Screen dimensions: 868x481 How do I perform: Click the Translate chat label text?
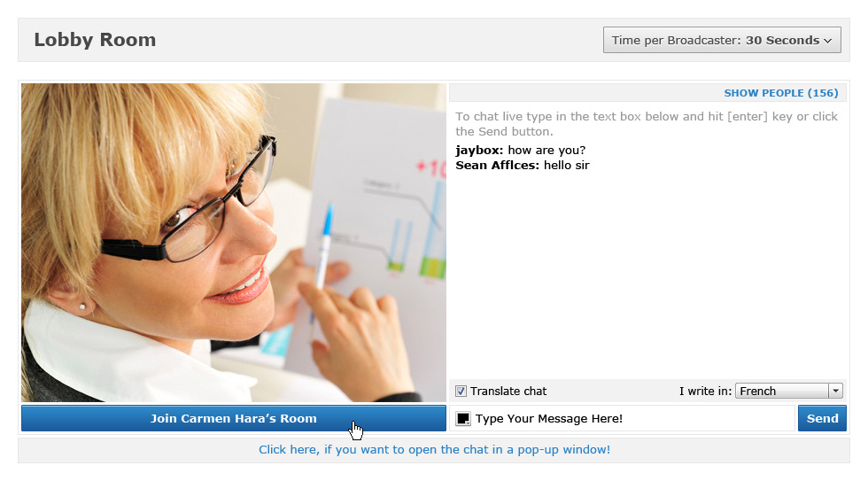click(508, 392)
